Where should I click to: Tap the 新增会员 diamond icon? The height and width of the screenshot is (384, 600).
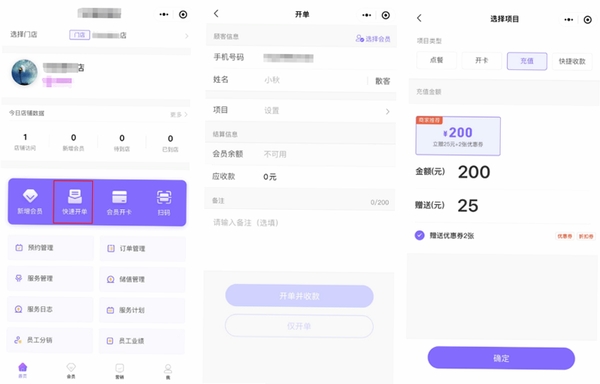[x=30, y=196]
